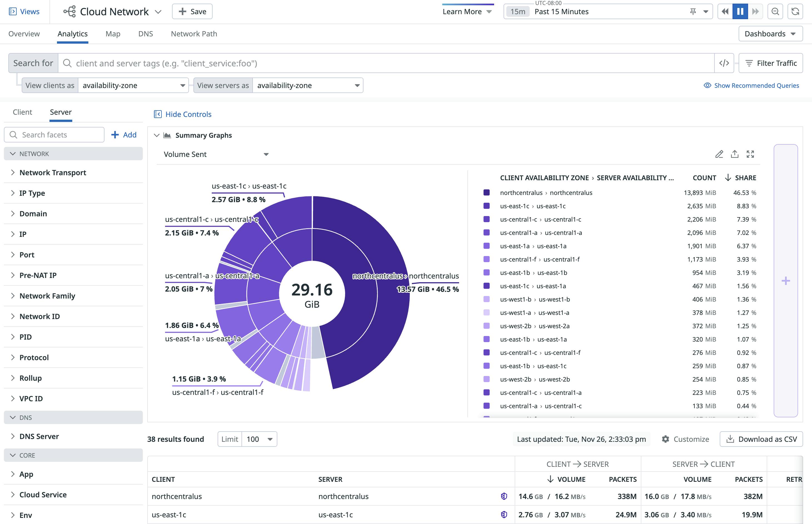
Task: Click the northcentralus color swatch in the legend
Action: point(487,192)
